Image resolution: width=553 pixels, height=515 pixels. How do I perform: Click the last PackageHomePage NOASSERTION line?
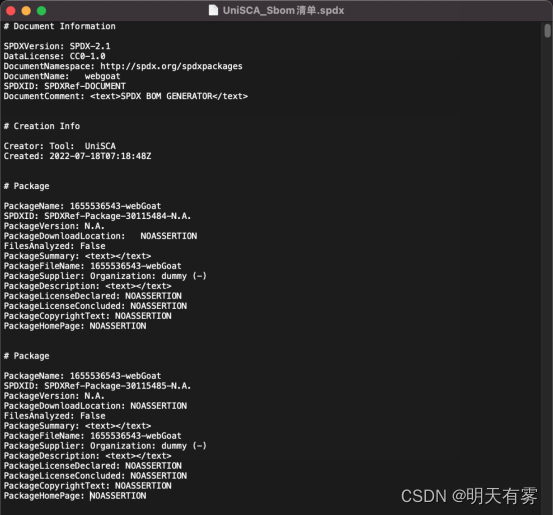tap(75, 496)
